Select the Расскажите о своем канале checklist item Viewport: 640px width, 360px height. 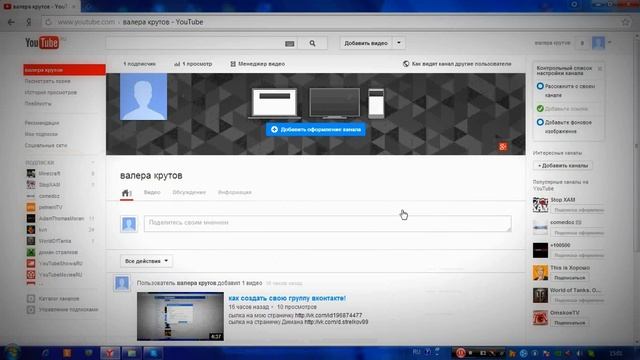566,90
